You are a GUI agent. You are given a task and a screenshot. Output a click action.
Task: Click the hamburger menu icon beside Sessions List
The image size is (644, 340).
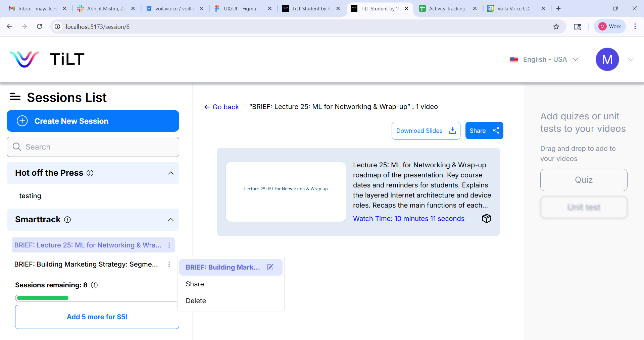pyautogui.click(x=15, y=97)
